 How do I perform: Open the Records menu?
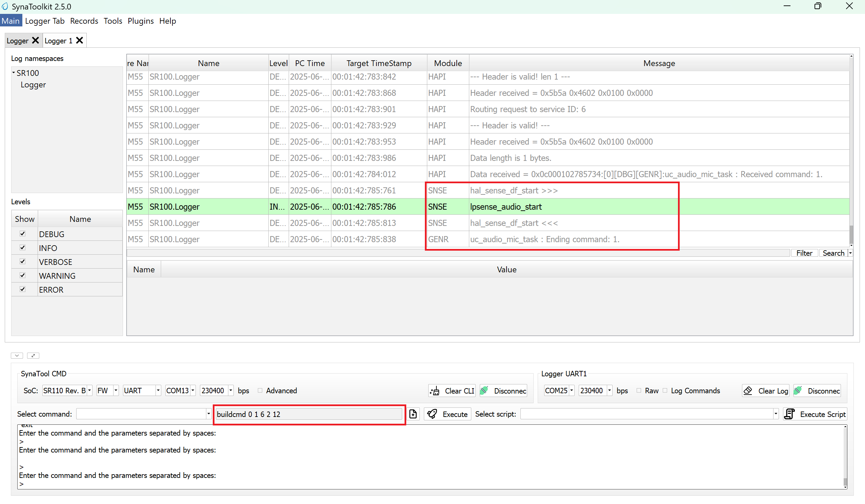pos(84,21)
